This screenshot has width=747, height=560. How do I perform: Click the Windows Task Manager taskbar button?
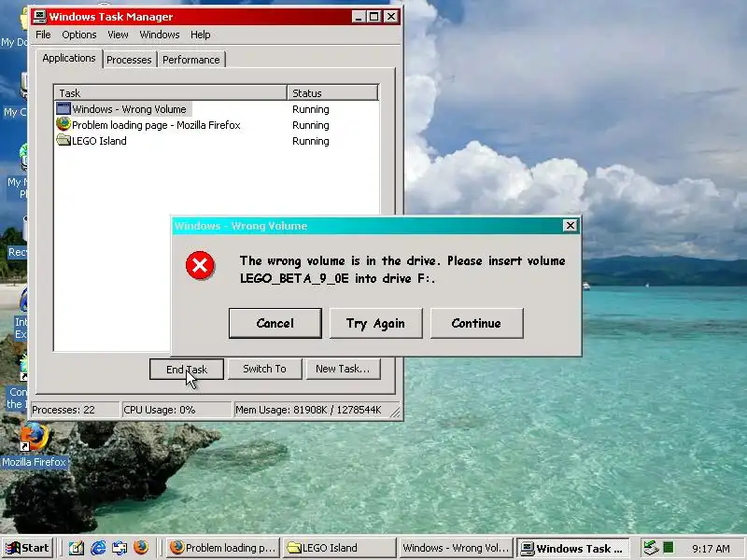(x=573, y=548)
